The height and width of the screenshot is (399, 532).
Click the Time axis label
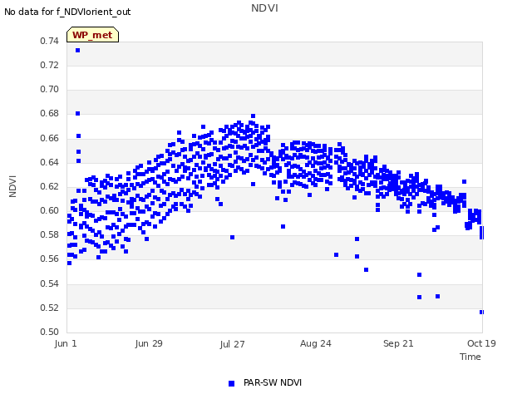(470, 357)
